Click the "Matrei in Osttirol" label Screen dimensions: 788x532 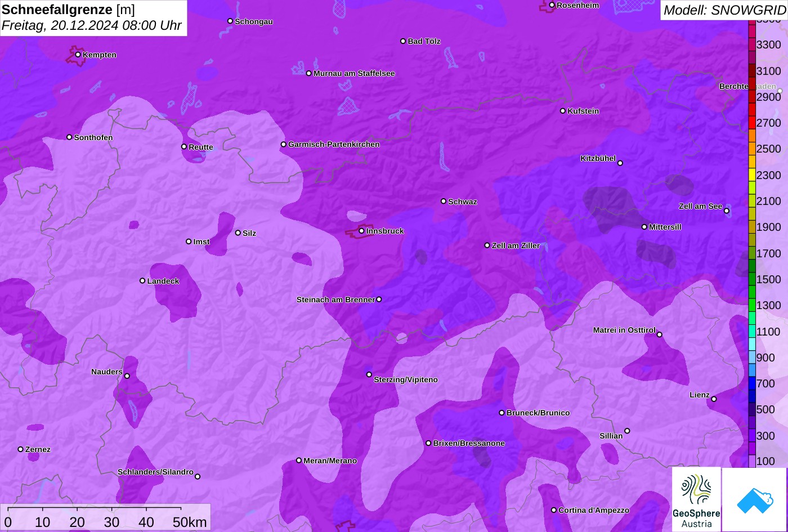pyautogui.click(x=624, y=330)
